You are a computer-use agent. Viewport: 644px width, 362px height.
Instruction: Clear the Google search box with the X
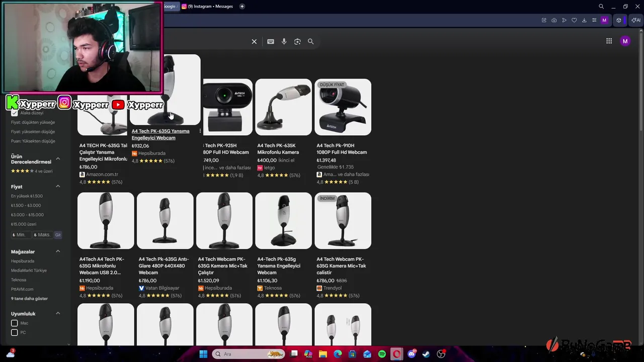254,42
